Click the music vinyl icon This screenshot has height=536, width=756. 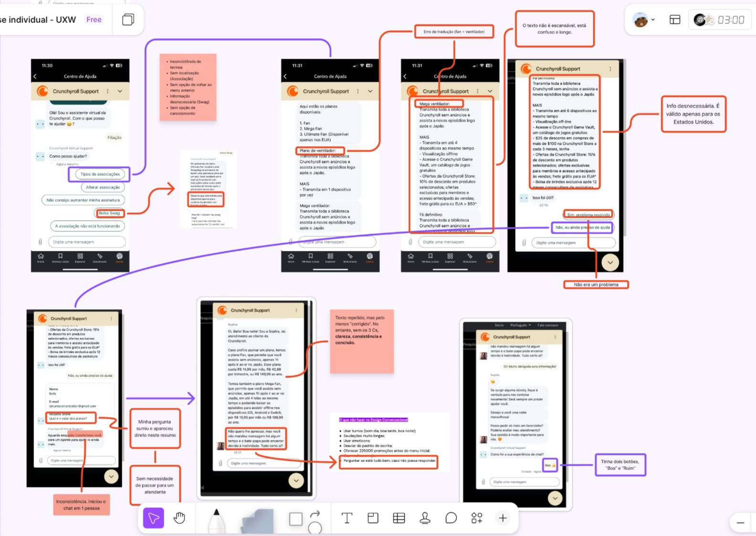point(700,20)
